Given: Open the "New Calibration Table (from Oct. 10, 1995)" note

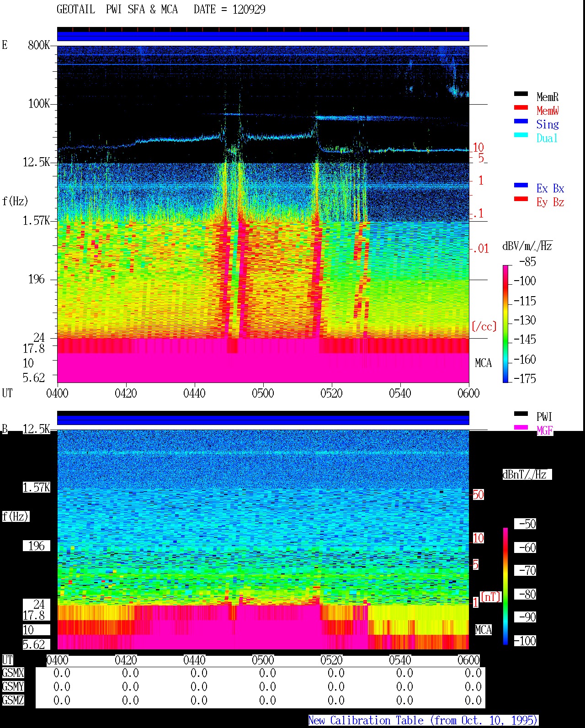Looking at the screenshot, I should (x=423, y=721).
